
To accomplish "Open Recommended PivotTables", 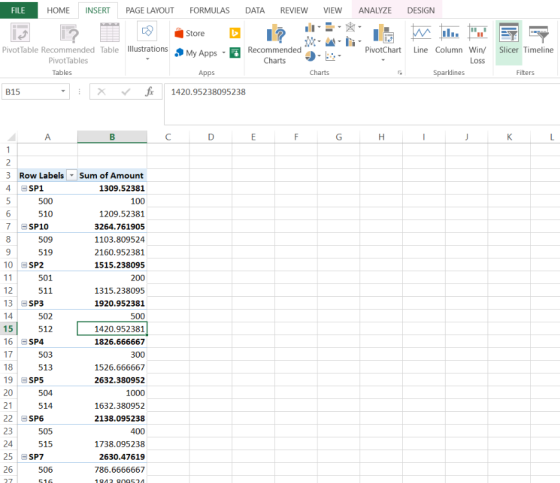I will click(x=68, y=44).
